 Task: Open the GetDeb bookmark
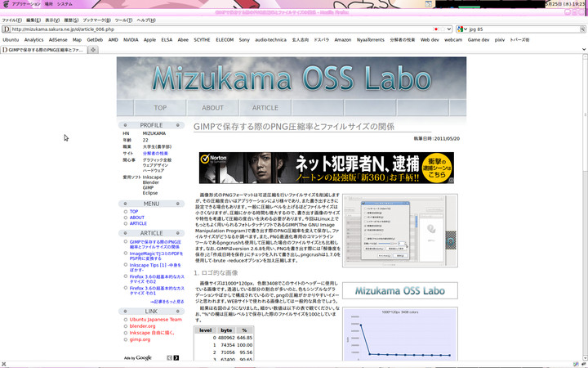(95, 40)
